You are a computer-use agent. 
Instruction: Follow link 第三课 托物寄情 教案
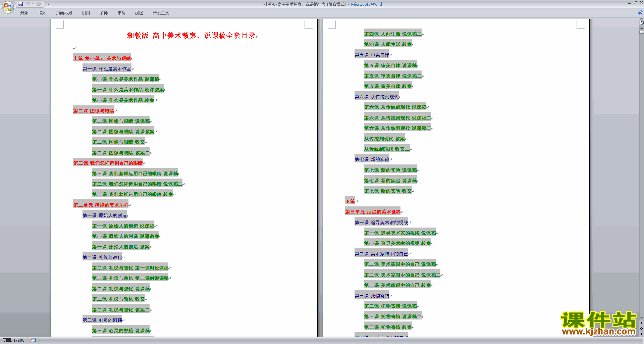(388, 327)
